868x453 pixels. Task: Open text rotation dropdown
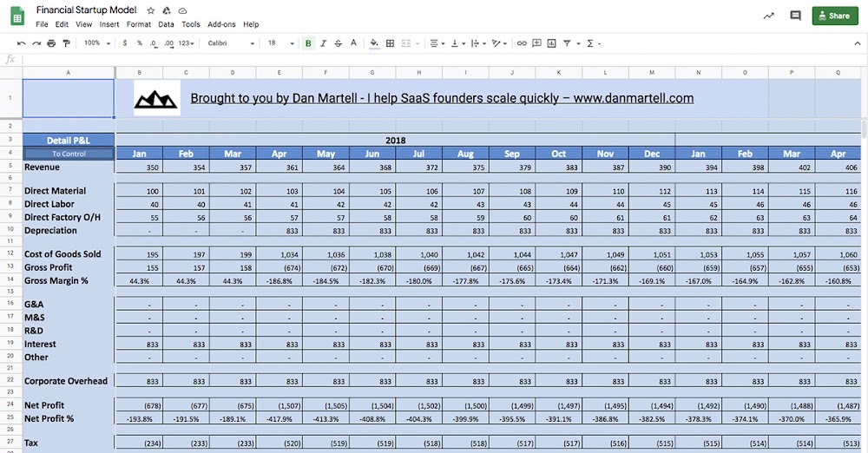pyautogui.click(x=499, y=43)
